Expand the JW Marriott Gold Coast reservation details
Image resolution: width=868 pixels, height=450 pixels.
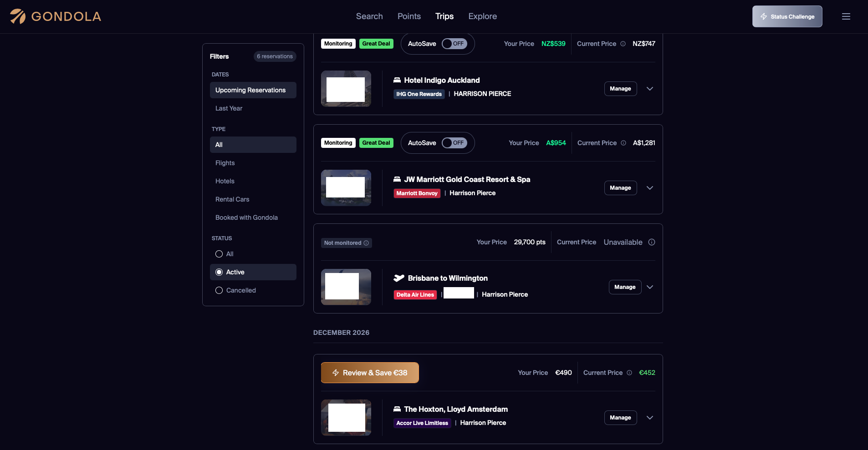coord(650,188)
